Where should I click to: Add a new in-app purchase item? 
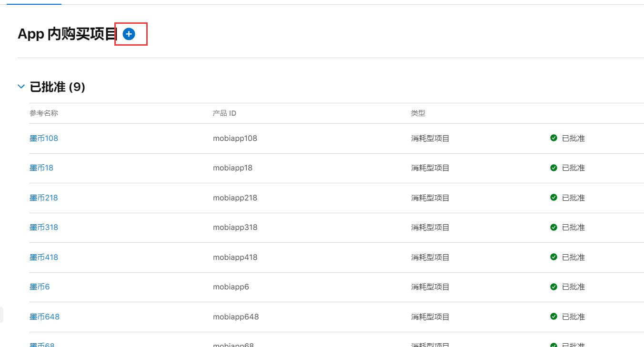pyautogui.click(x=129, y=34)
